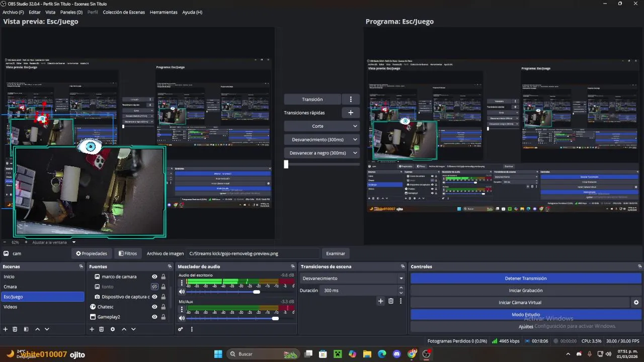Show the hidden tonto source
The height and width of the screenshot is (362, 644).
click(x=154, y=287)
